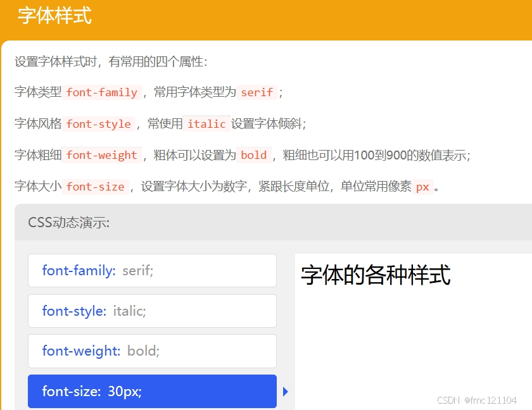
Task: Click the CSDN @fmc121104 watermark
Action: (477, 400)
